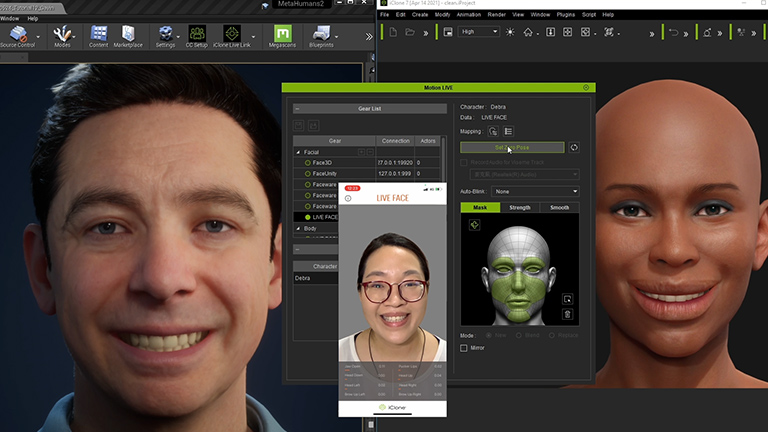Toggle iClone lighting sun icon
This screenshot has width=768, height=432.
[510, 32]
